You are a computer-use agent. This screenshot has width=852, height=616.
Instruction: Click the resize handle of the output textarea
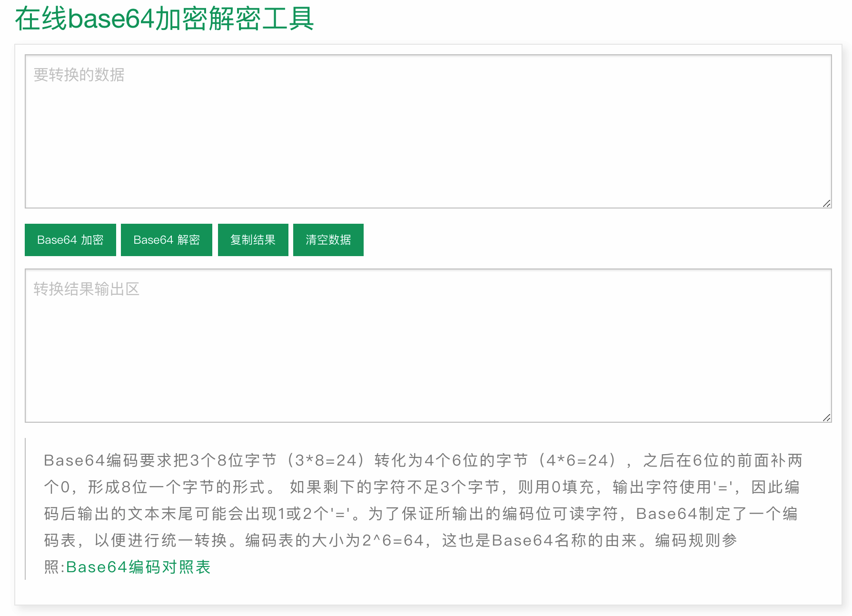827,418
